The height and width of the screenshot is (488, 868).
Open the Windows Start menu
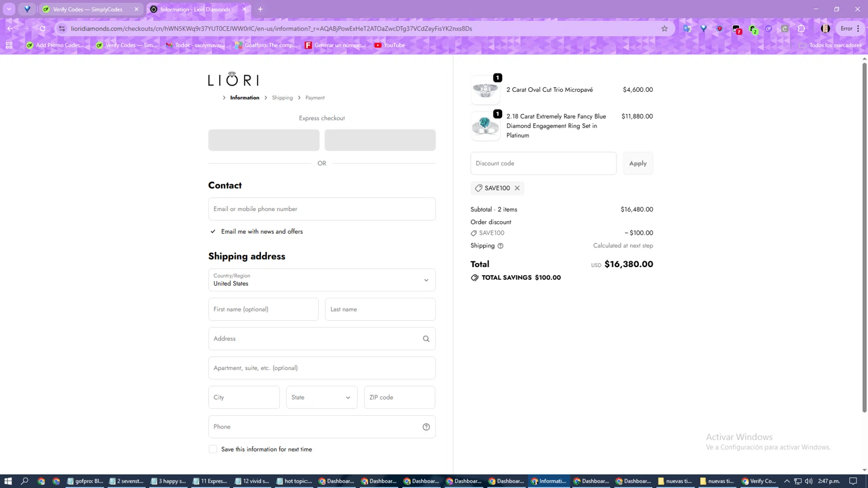[8, 481]
